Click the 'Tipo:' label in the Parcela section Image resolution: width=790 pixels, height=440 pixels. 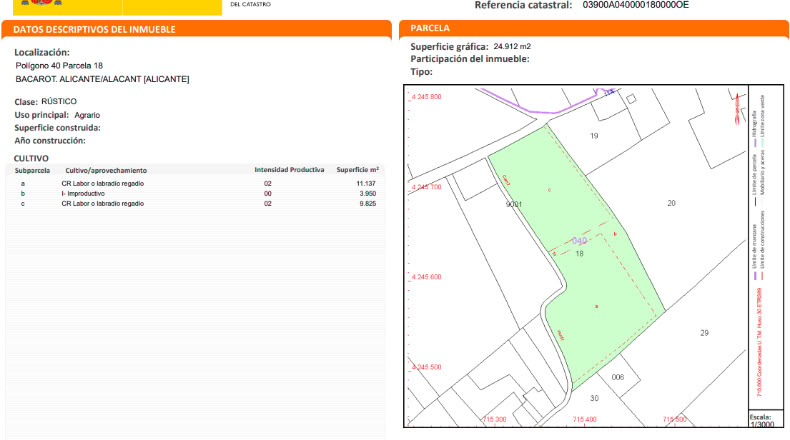(x=422, y=72)
